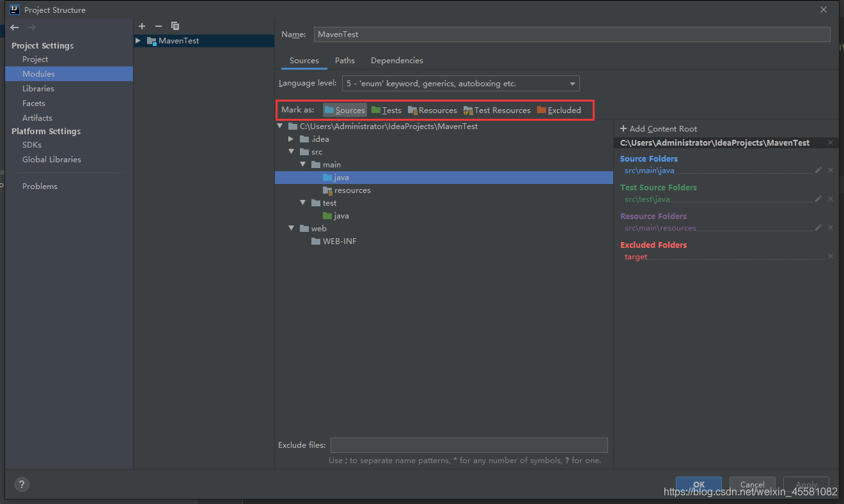Image resolution: width=844 pixels, height=504 pixels.
Task: Click the MavenTest module folder icon
Action: (152, 41)
